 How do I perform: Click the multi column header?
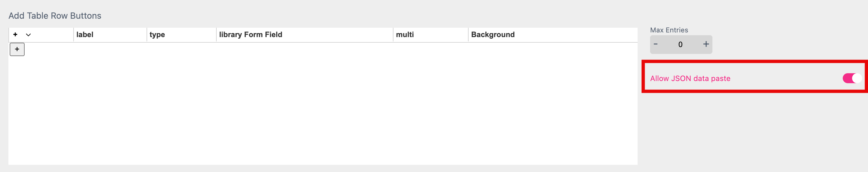(x=405, y=35)
